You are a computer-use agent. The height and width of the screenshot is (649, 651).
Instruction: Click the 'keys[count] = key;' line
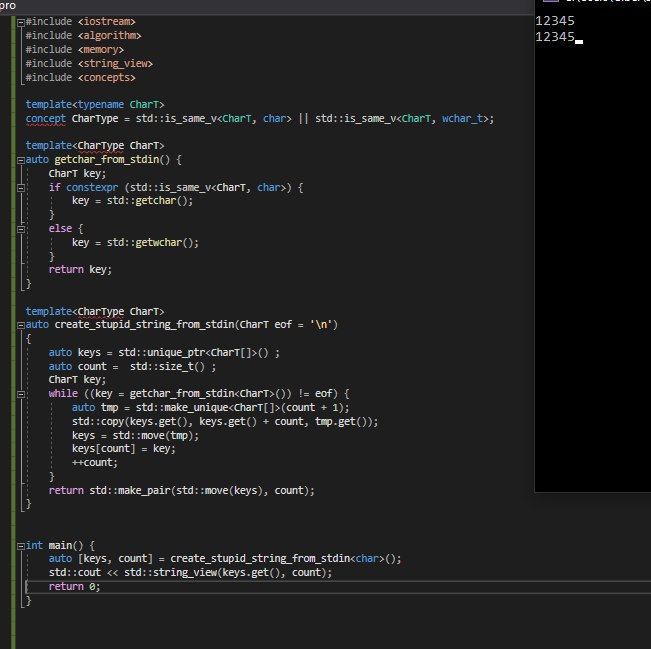point(124,448)
